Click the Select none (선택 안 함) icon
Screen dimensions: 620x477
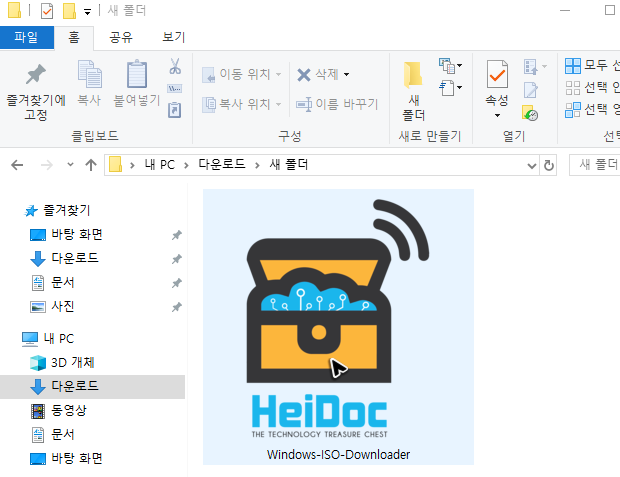click(x=573, y=88)
